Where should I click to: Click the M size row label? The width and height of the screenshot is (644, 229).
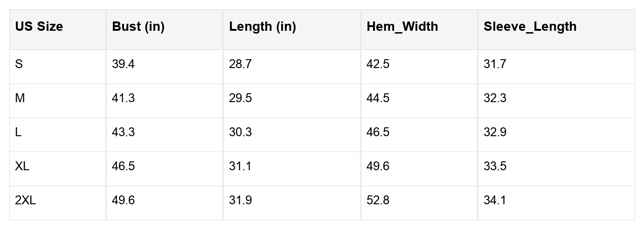[20, 98]
